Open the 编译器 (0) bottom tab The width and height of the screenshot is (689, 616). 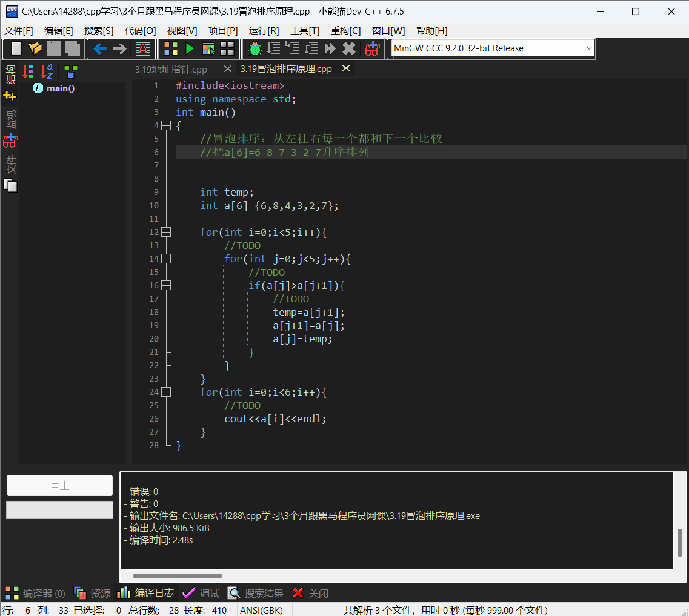pos(35,593)
